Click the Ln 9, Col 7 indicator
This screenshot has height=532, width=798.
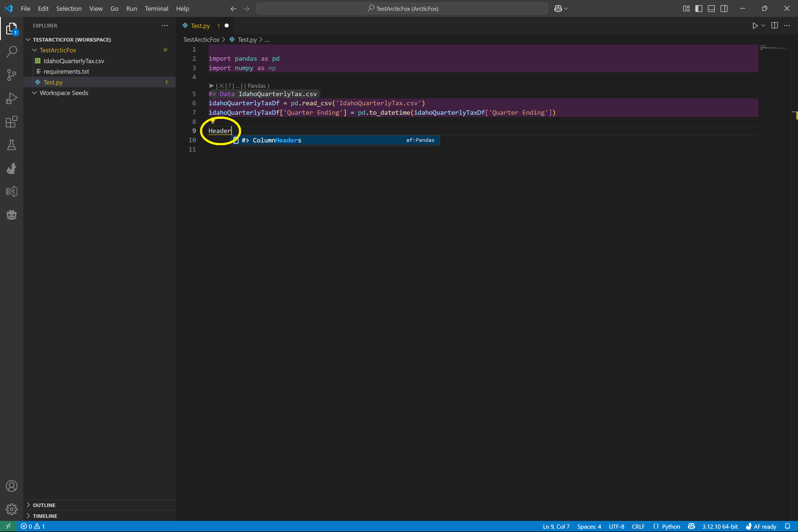click(556, 526)
